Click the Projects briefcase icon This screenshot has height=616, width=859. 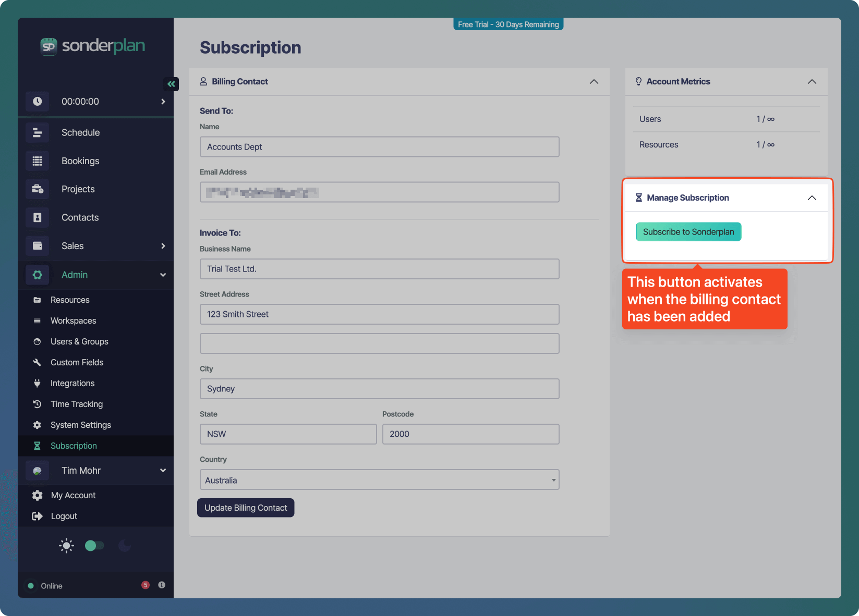(38, 189)
